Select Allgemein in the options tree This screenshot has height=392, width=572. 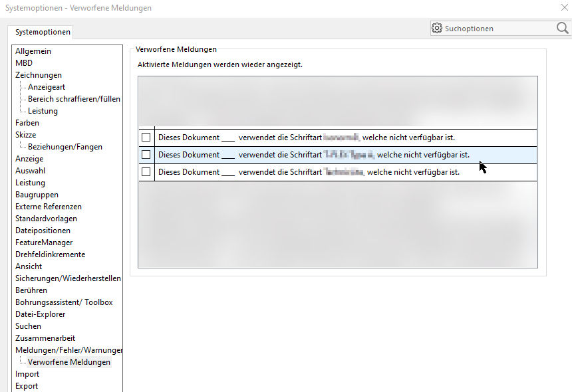(x=33, y=51)
